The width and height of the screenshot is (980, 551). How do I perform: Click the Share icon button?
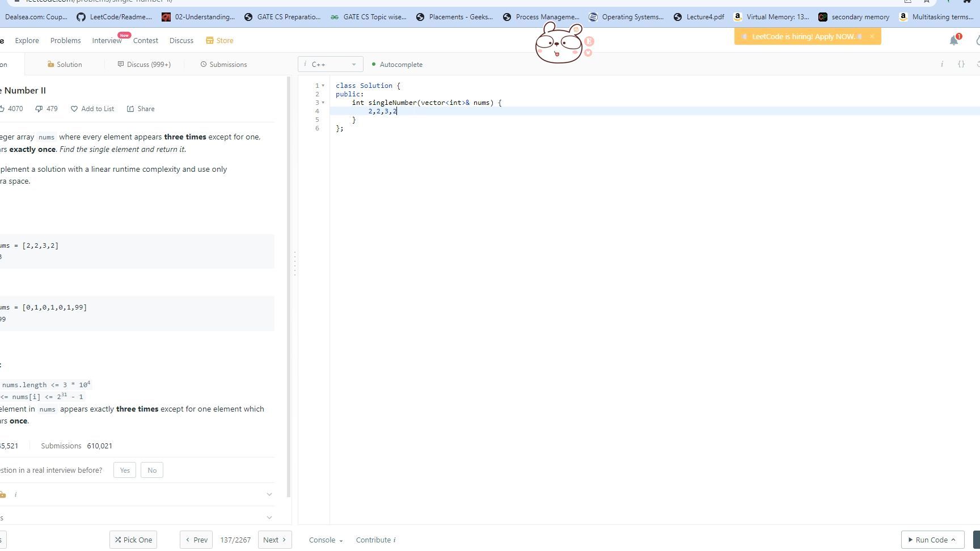tap(130, 109)
